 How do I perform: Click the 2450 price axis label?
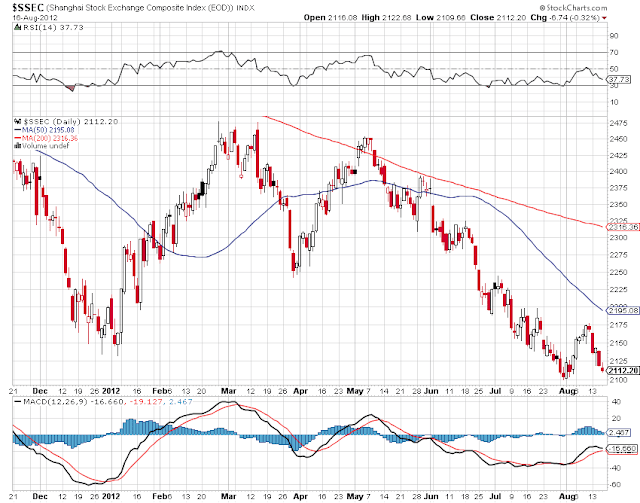[618, 139]
